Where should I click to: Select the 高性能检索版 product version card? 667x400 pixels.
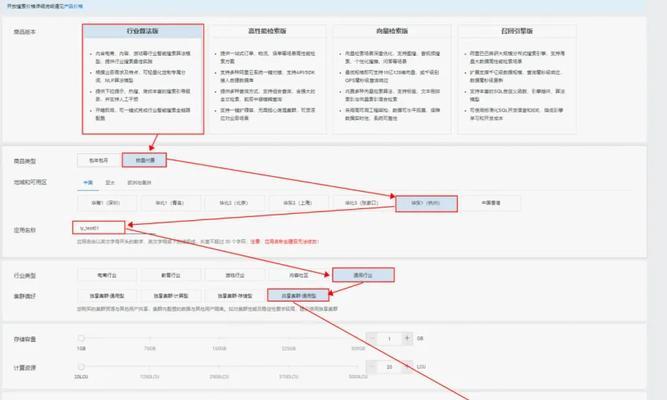point(268,79)
